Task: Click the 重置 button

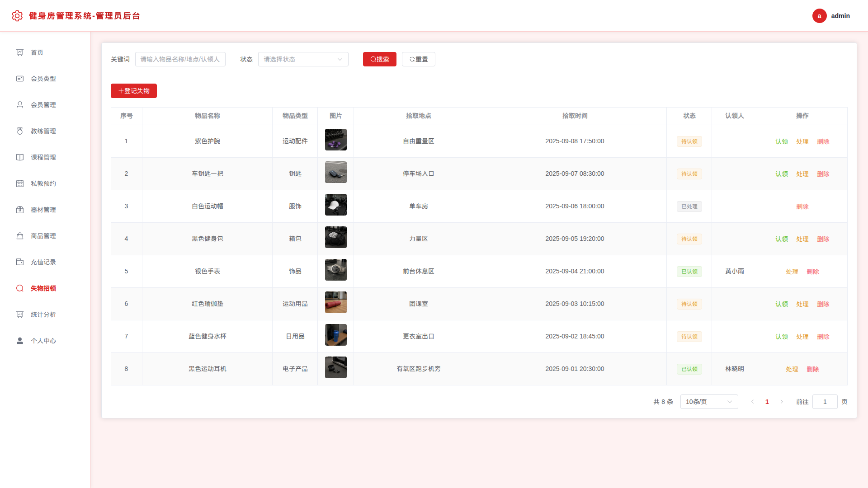Action: click(419, 59)
